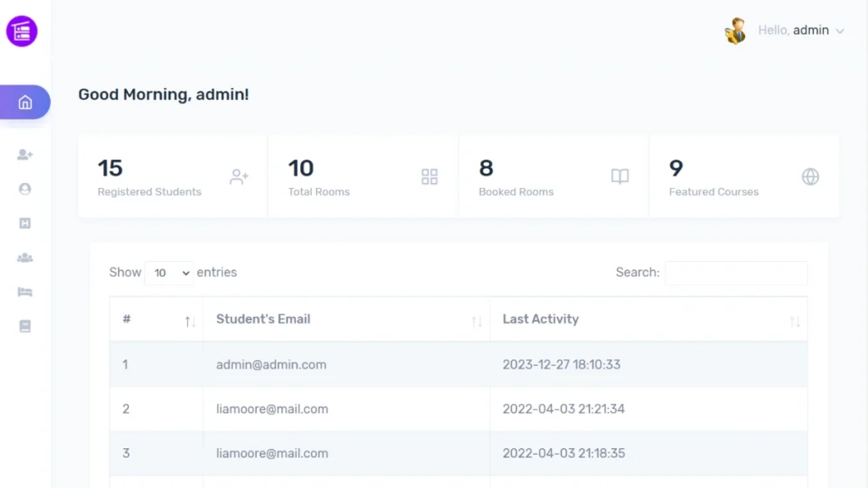The height and width of the screenshot is (488, 868).
Task: Open the add student sidebar icon
Action: tap(25, 154)
